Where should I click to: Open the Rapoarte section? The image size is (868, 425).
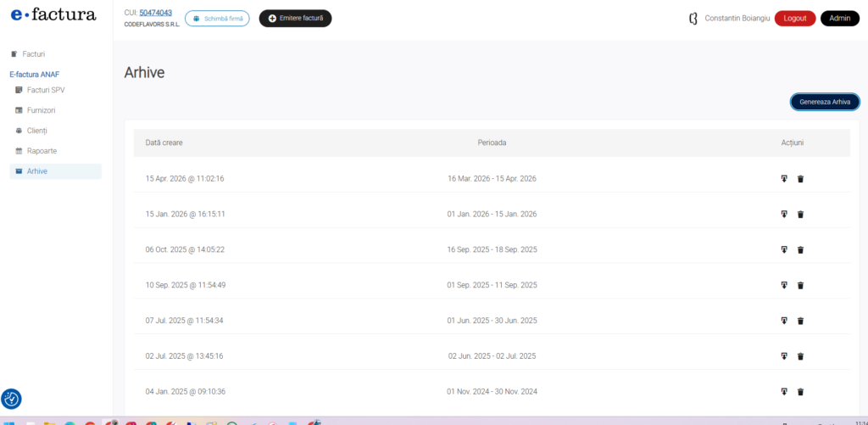pyautogui.click(x=42, y=151)
